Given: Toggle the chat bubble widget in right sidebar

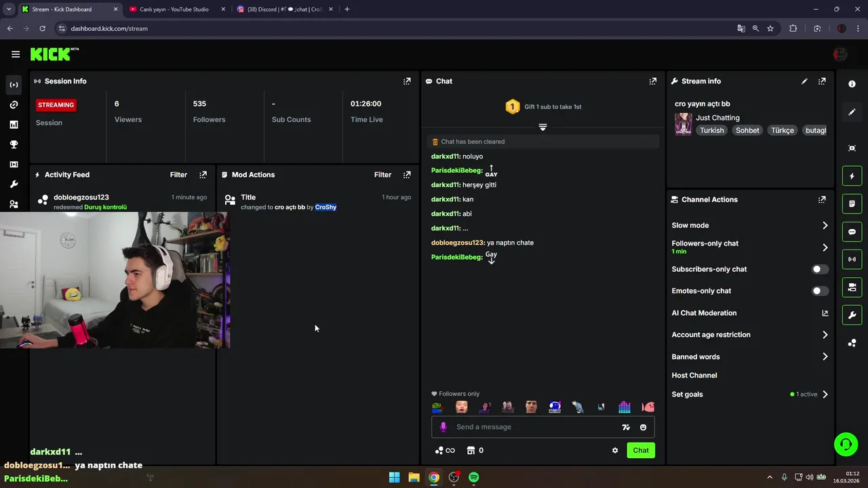Looking at the screenshot, I should [852, 232].
